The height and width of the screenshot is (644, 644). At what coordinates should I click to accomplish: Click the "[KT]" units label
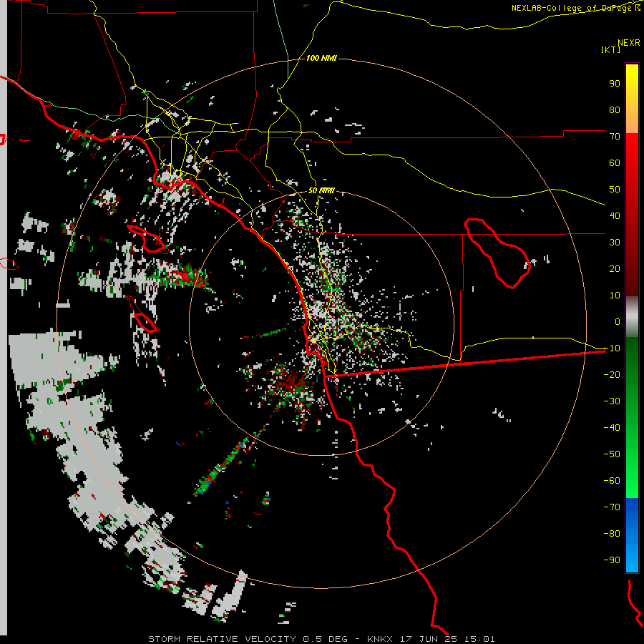611,49
